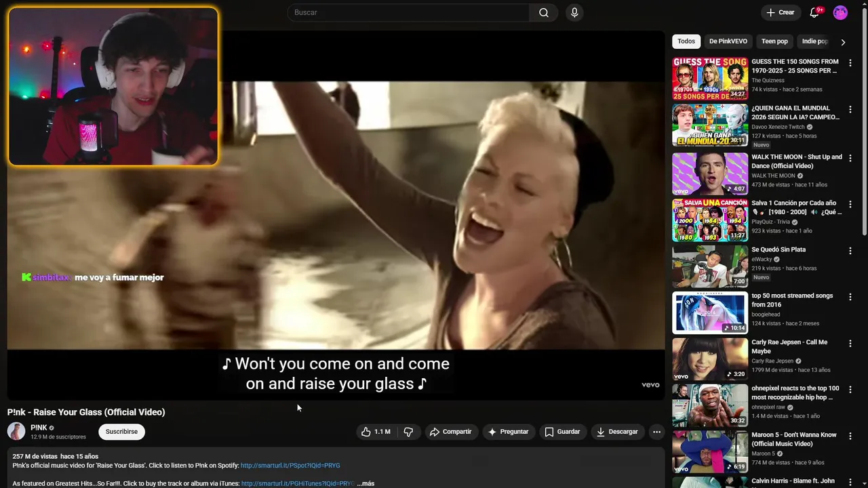Click the video title 'P!nk - Raise Your Glass'
Screen dimensions: 868x488
[x=86, y=412]
